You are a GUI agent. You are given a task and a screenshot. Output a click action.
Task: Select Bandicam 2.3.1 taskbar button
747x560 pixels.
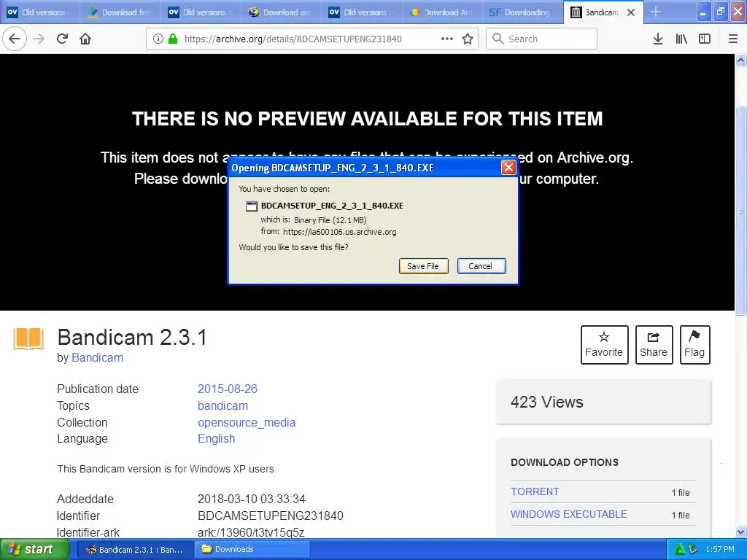[x=135, y=550]
